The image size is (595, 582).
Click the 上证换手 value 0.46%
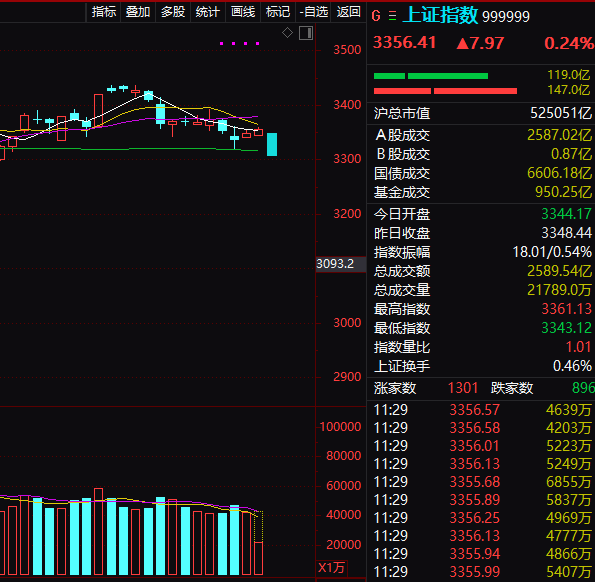click(572, 366)
